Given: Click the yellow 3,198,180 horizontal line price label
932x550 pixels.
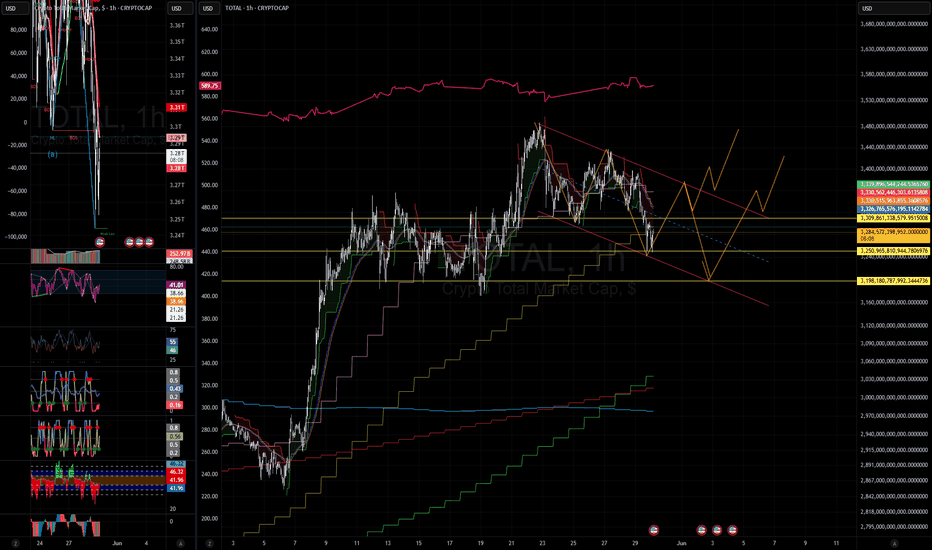Looking at the screenshot, I should (893, 281).
